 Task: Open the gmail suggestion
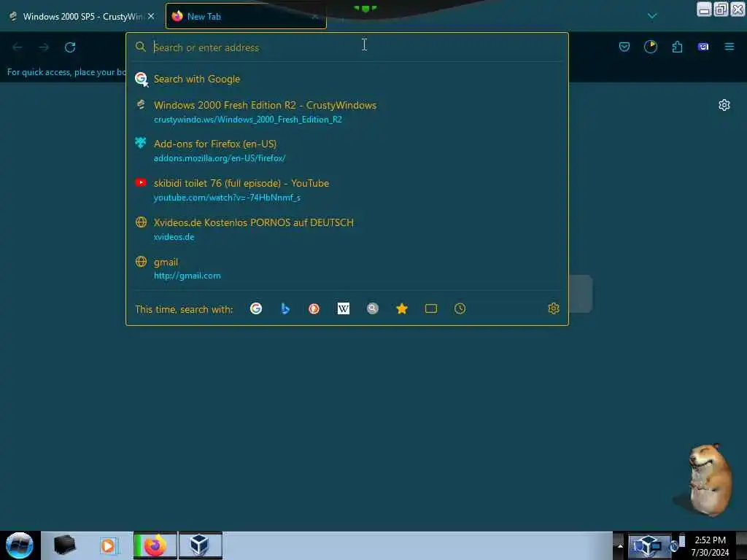coord(347,268)
